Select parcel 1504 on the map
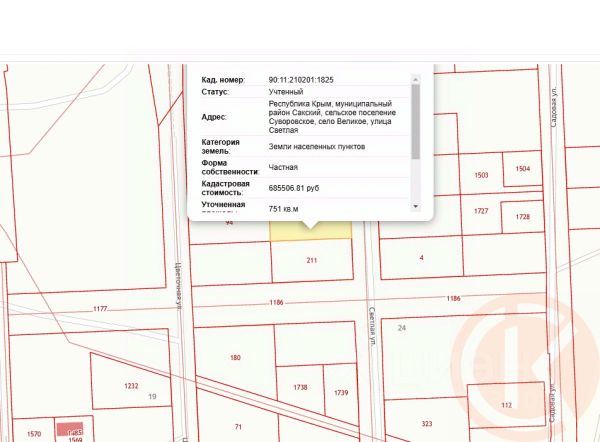Image resolution: width=600 pixels, height=442 pixels. [x=523, y=169]
